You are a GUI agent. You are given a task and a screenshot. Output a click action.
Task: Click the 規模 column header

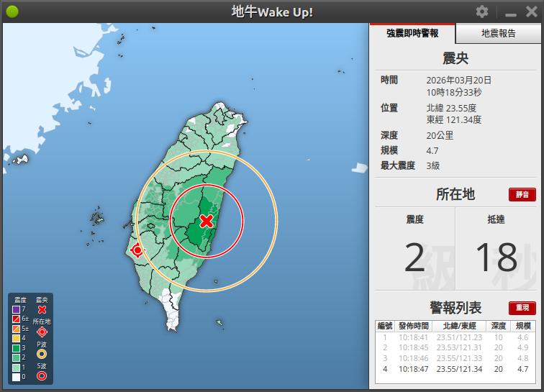click(523, 326)
